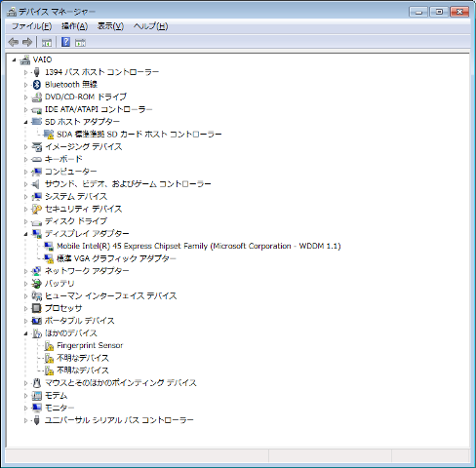Image resolution: width=476 pixels, height=468 pixels.
Task: Click the ヒューマン インターフェイス デバイス icon
Action: click(x=37, y=295)
